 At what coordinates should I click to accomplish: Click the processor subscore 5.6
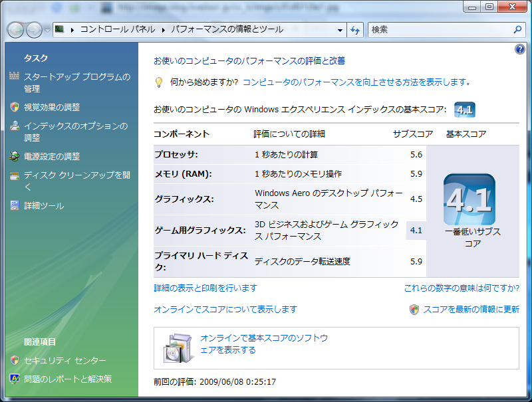coord(416,155)
